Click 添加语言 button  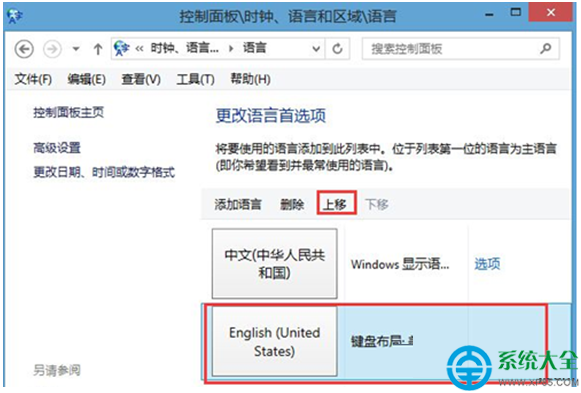[238, 204]
